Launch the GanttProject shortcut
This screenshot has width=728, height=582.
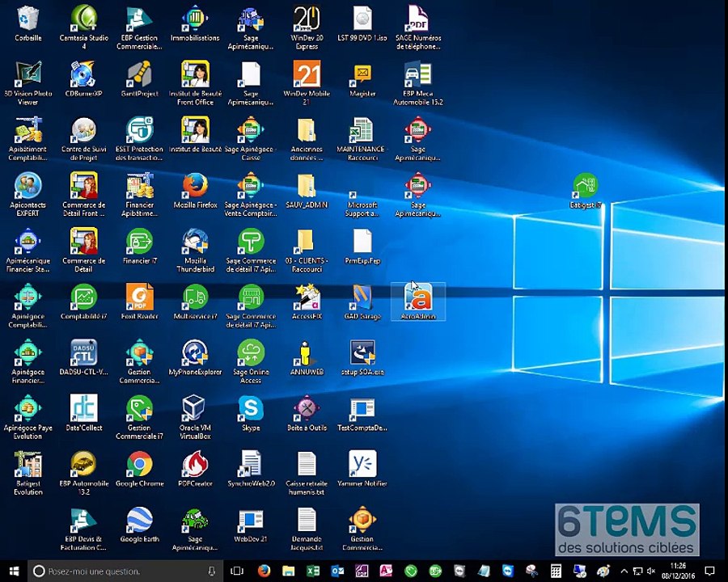point(139,79)
